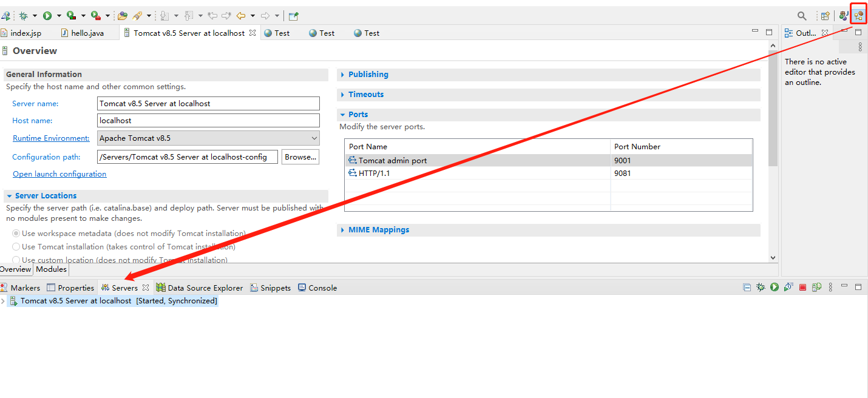
Task: Open the Runtime Environment combo box
Action: pos(208,138)
